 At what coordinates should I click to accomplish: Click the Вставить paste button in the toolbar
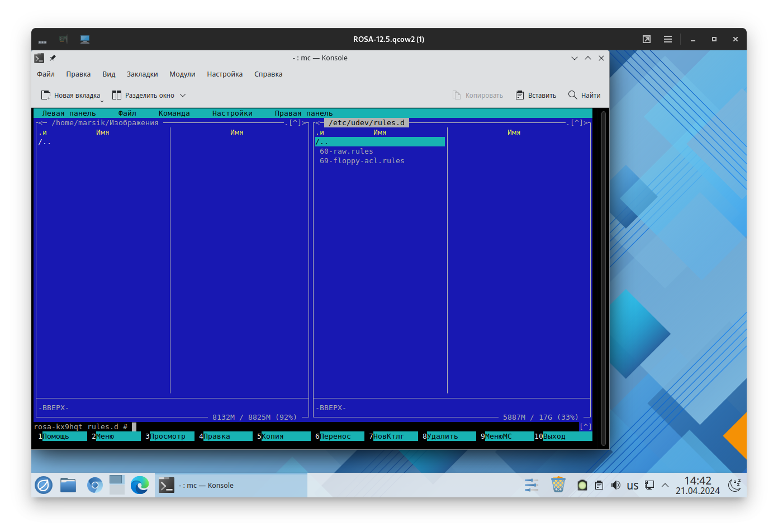point(535,95)
